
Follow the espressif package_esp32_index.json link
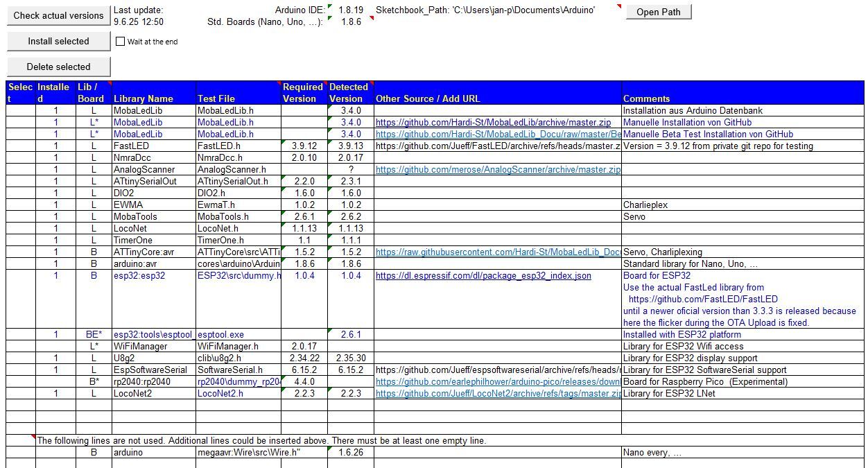(483, 276)
